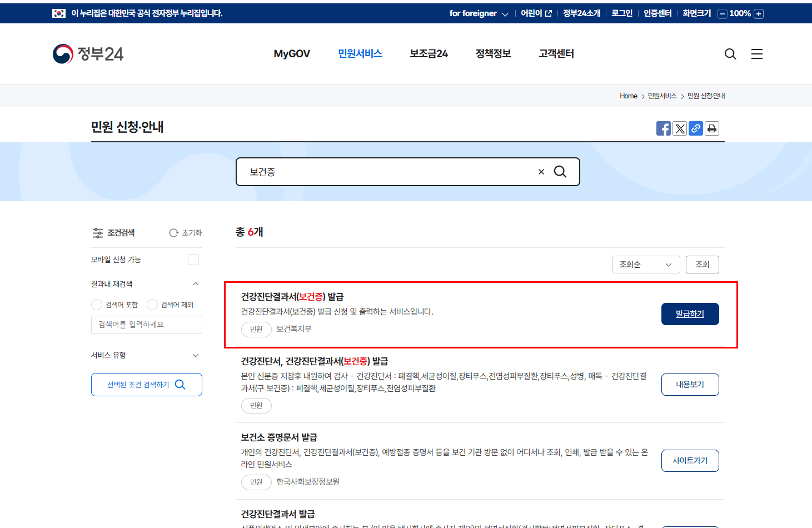
Task: Clear the 보건증 search text with the X icon
Action: (541, 172)
